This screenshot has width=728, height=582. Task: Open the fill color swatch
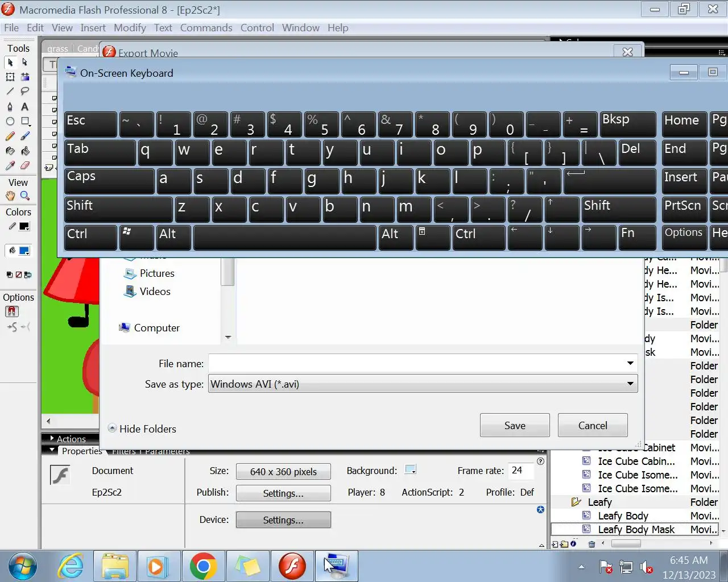[24, 251]
